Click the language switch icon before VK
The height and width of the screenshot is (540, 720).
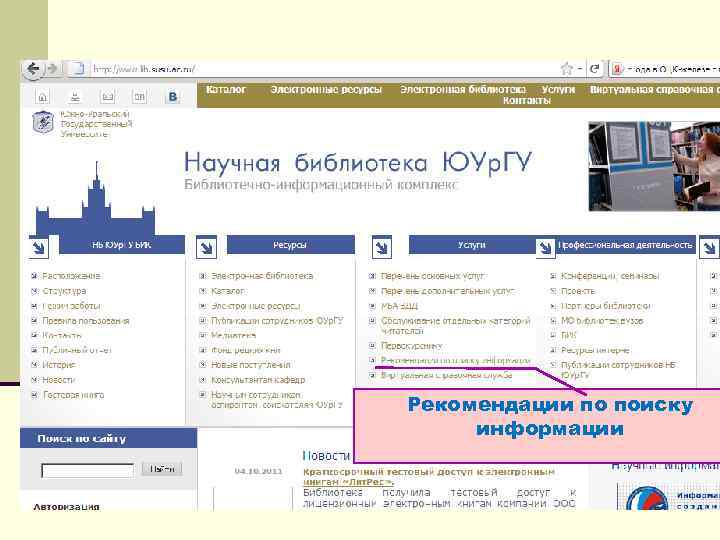(x=140, y=96)
